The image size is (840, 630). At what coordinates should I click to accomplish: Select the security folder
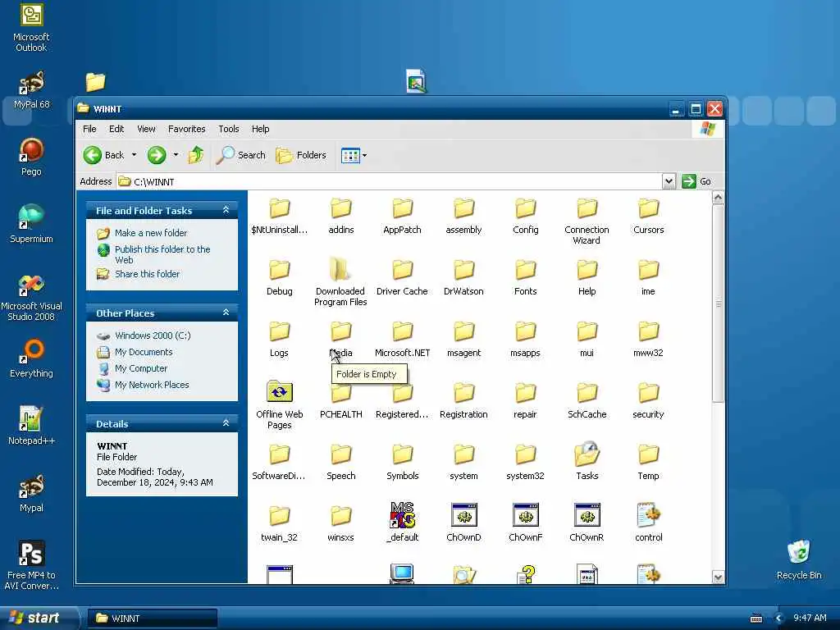click(648, 401)
